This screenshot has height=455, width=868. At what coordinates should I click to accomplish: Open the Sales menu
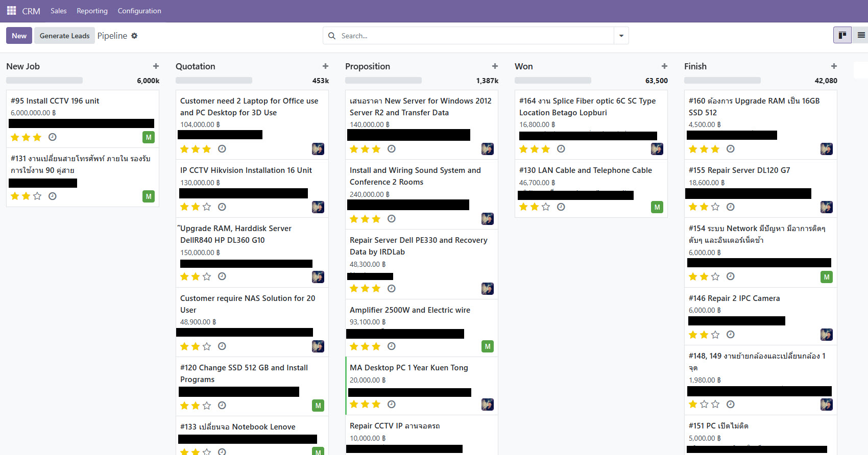[x=58, y=11]
